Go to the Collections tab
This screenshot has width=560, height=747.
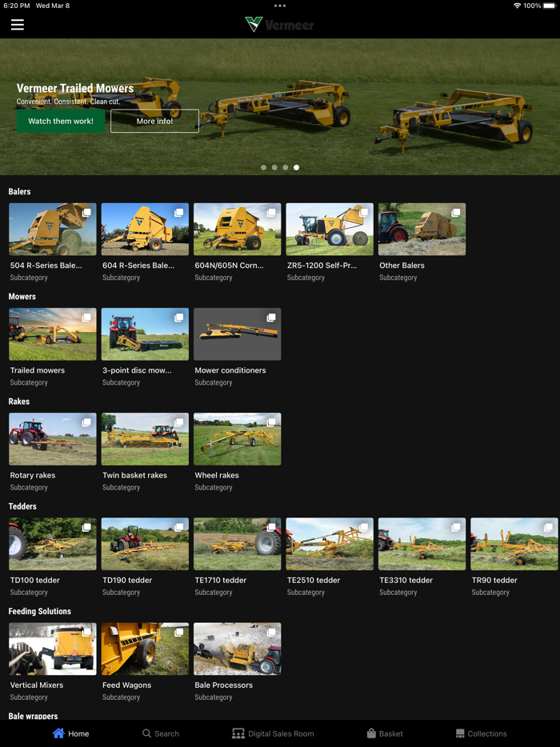[x=481, y=733]
